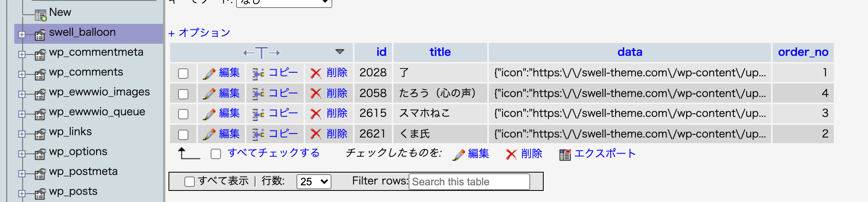
Task: Open the row count dropdown showing 25
Action: (x=314, y=182)
